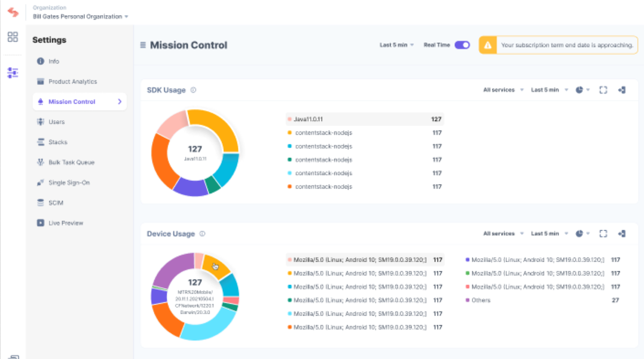Open Last 5 min dropdown on SDK Usage card

[550, 90]
